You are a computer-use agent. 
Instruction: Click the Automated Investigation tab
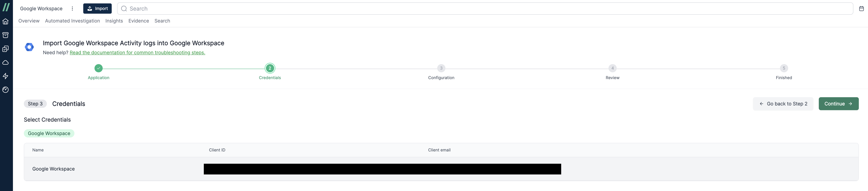click(x=72, y=20)
